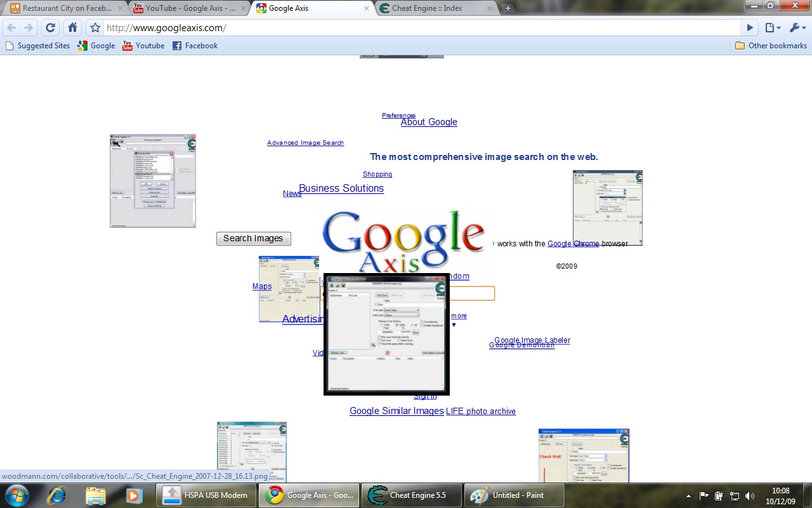The image size is (812, 508).
Task: Bookmark this page with the star icon
Action: [x=95, y=28]
